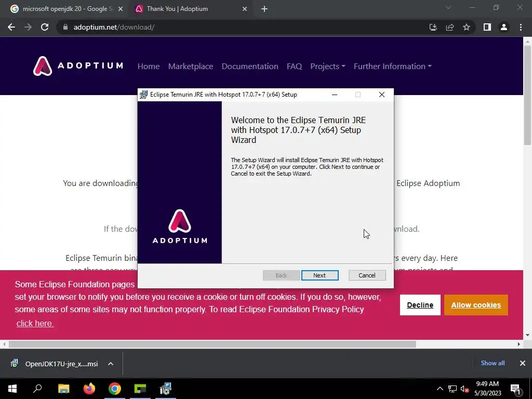Open the notification center icon
The image size is (532, 399).
coord(515,389)
